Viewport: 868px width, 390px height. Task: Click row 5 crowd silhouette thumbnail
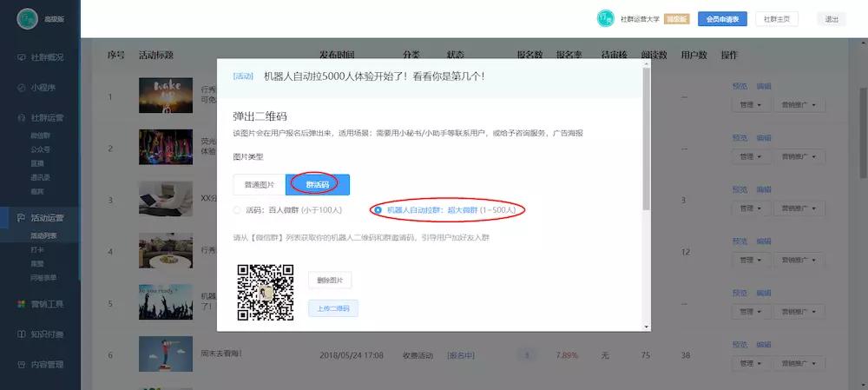coord(166,302)
